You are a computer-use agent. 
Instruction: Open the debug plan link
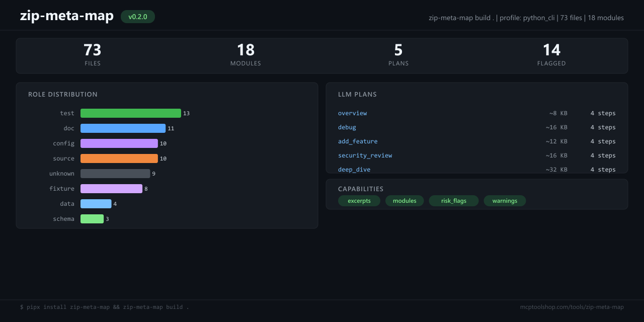(x=347, y=127)
